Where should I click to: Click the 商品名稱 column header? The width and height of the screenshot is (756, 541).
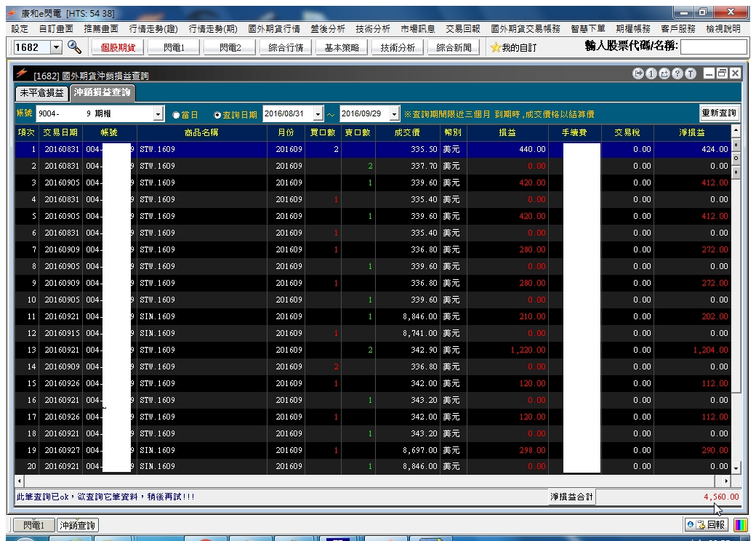point(201,132)
